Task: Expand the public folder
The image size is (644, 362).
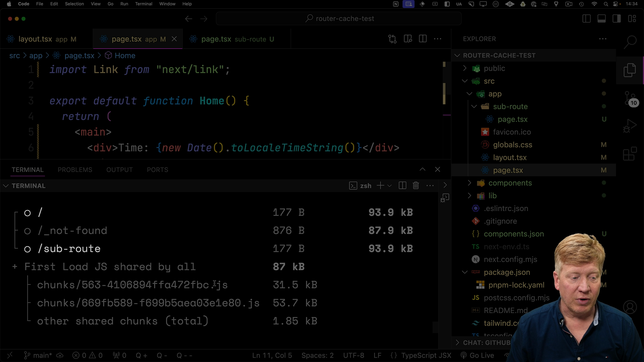Action: tap(465, 68)
